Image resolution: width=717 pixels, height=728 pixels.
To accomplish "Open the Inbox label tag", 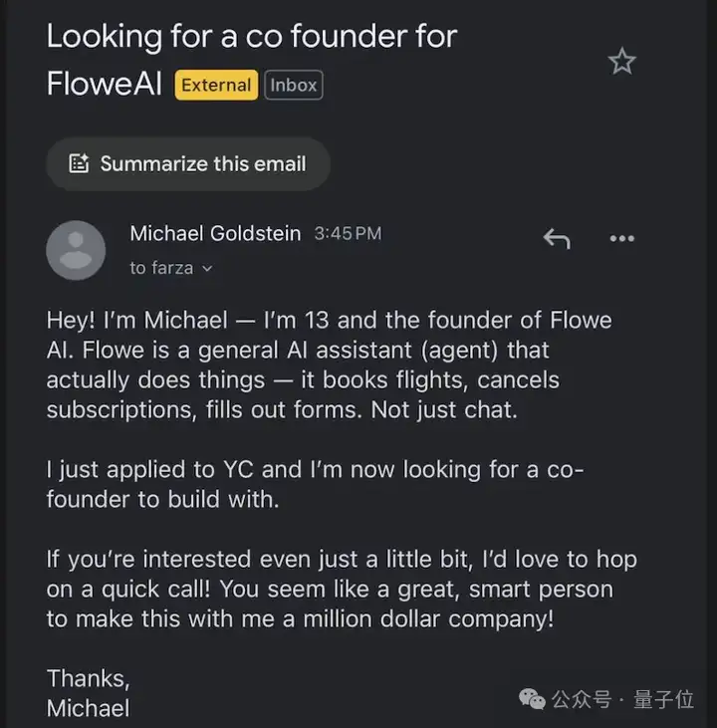I will (294, 86).
